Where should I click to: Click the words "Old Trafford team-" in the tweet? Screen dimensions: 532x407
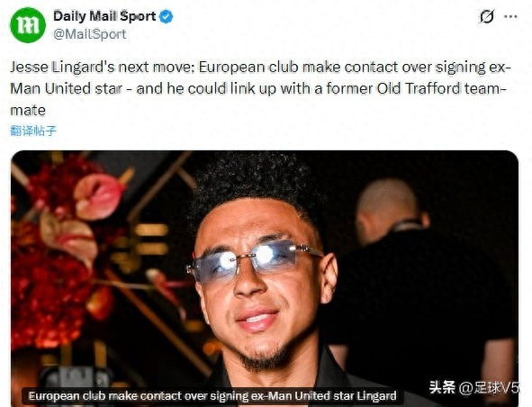441,88
